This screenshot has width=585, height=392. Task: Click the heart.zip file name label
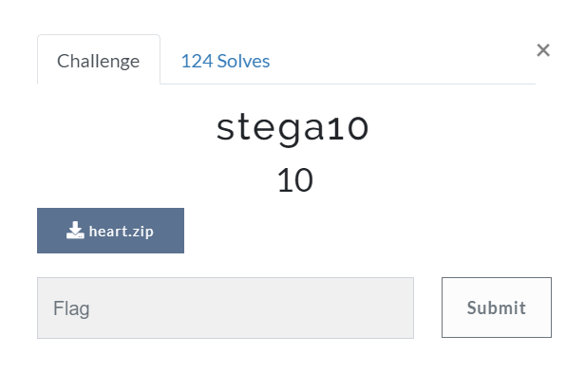(120, 231)
